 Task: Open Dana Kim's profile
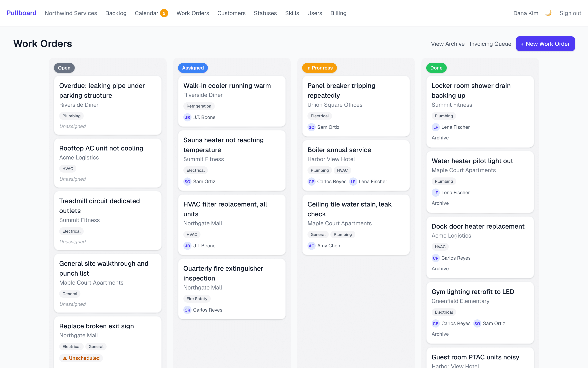point(526,13)
